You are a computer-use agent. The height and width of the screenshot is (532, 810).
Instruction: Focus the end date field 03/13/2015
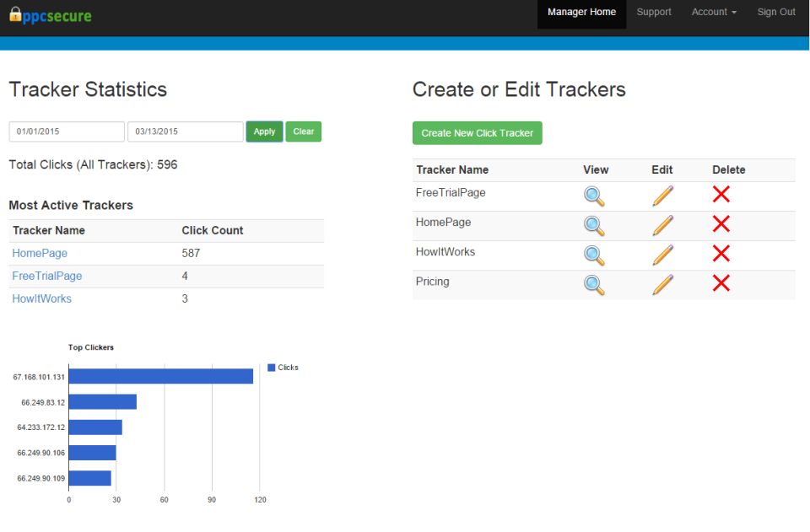[x=186, y=132]
